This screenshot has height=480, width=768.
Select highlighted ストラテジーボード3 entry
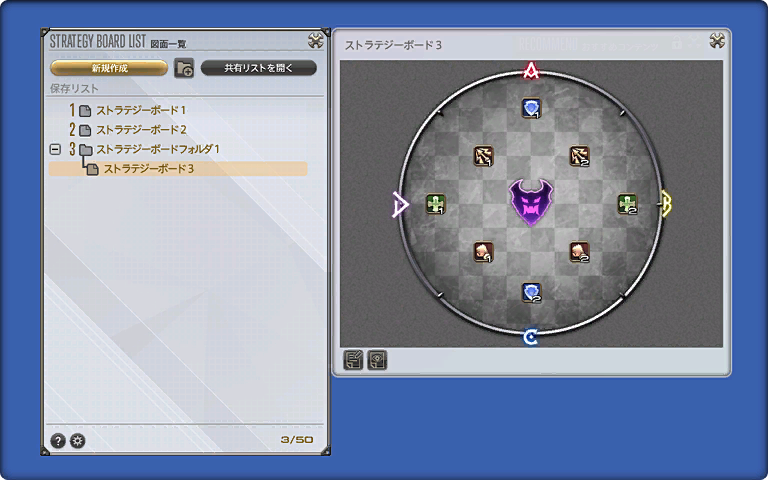tap(148, 169)
